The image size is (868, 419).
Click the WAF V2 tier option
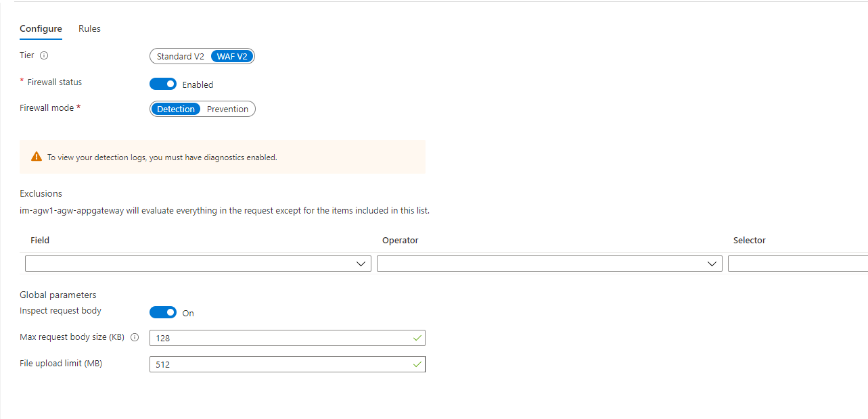pyautogui.click(x=231, y=56)
